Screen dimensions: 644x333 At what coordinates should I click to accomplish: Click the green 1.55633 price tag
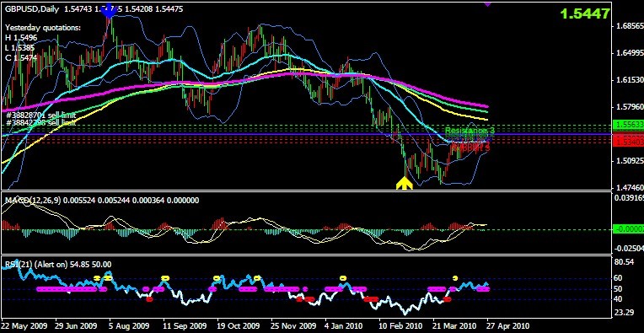click(628, 125)
